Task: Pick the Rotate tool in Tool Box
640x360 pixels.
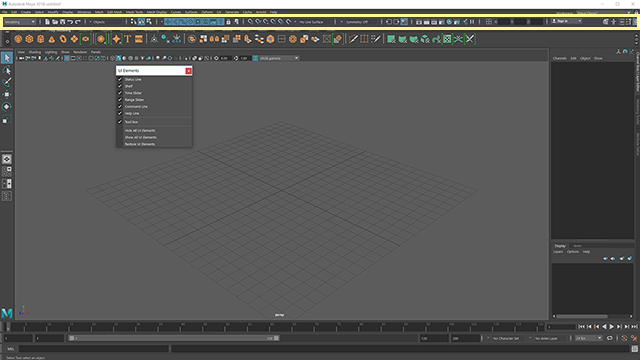Action: coord(7,107)
